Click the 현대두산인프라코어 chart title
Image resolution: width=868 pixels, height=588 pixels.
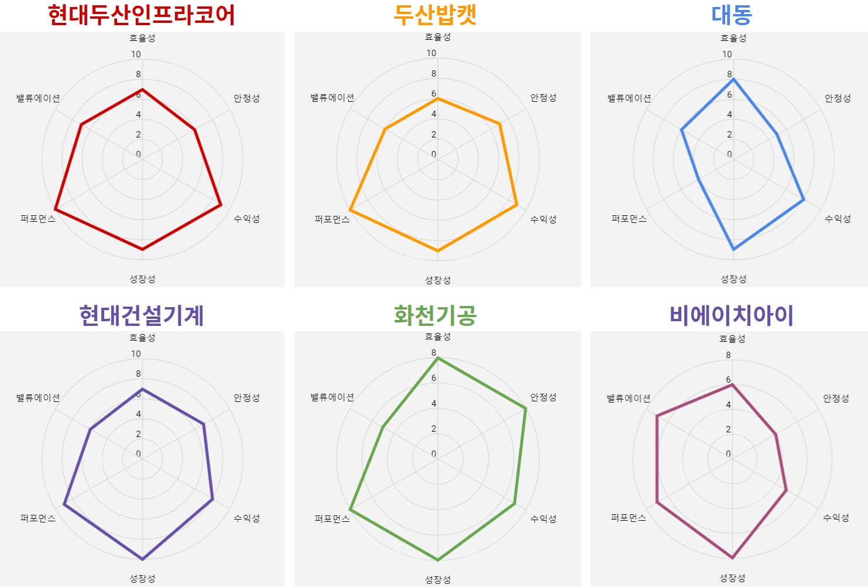[141, 15]
